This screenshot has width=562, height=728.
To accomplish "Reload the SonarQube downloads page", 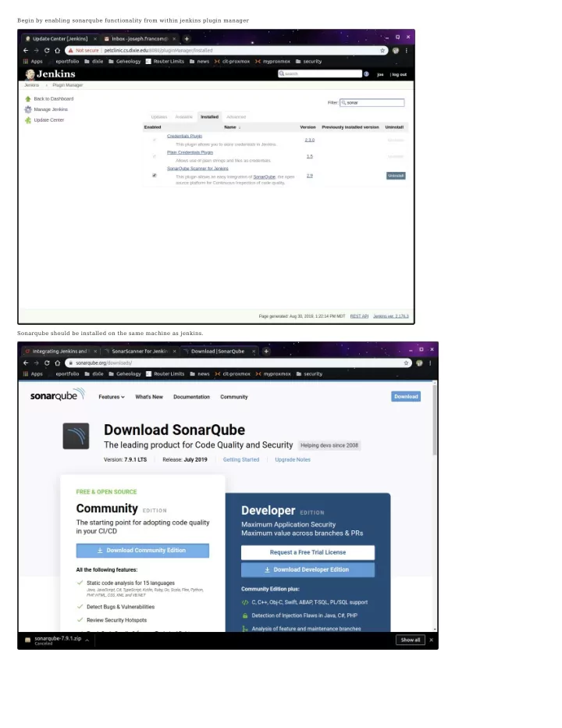I will pyautogui.click(x=47, y=362).
